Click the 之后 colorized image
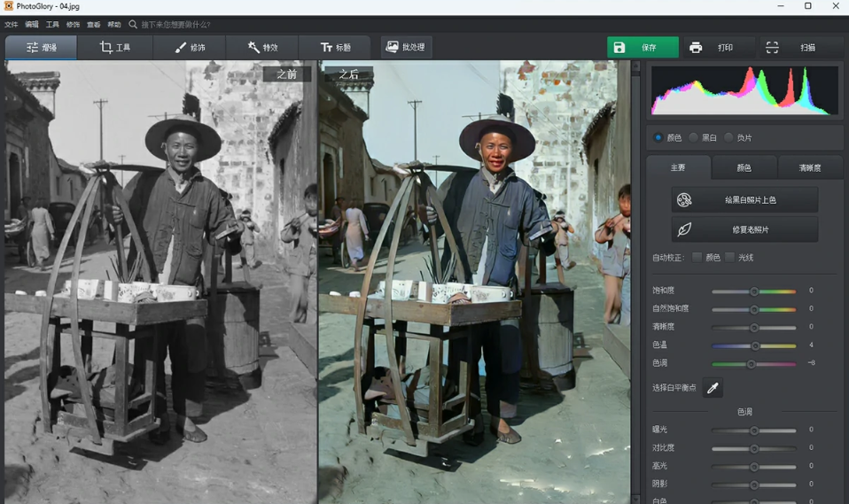This screenshot has width=849, height=504. pyautogui.click(x=474, y=282)
